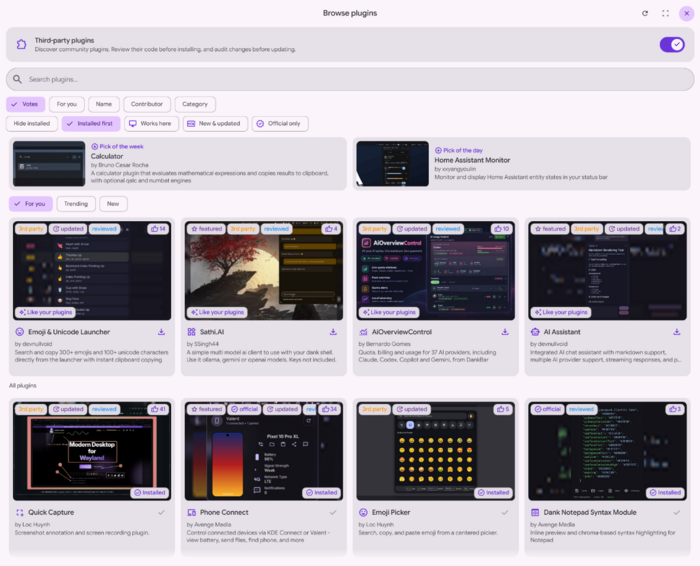Click the 2 votes thumbs-up on AI Assistant
Screen dimensions: 700x566
[675, 229]
